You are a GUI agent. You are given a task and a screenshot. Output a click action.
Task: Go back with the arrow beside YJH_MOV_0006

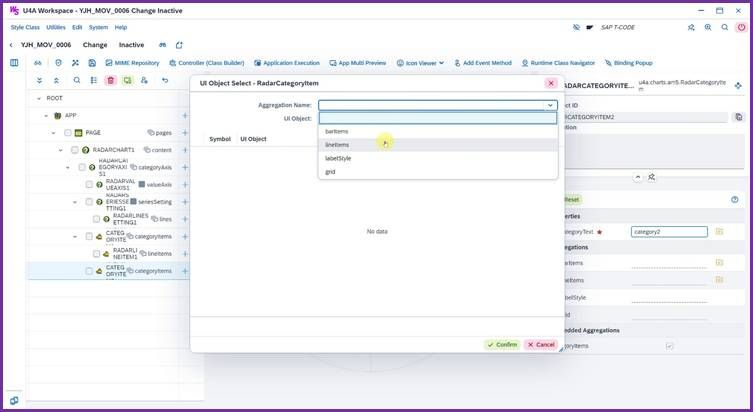coord(11,45)
